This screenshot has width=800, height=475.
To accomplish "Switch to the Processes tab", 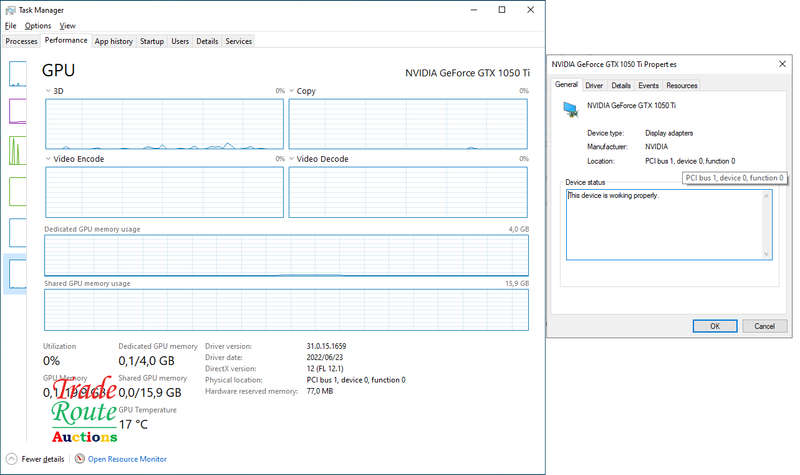I will point(21,41).
